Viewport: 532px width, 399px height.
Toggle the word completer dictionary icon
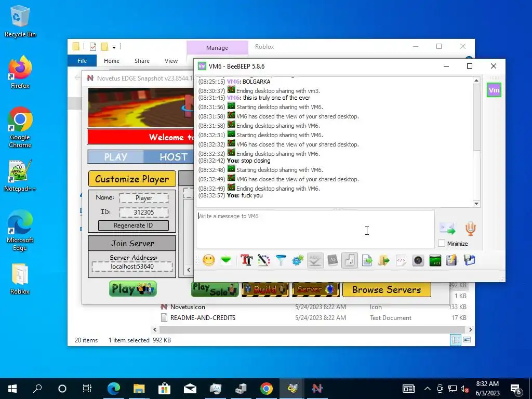click(332, 260)
